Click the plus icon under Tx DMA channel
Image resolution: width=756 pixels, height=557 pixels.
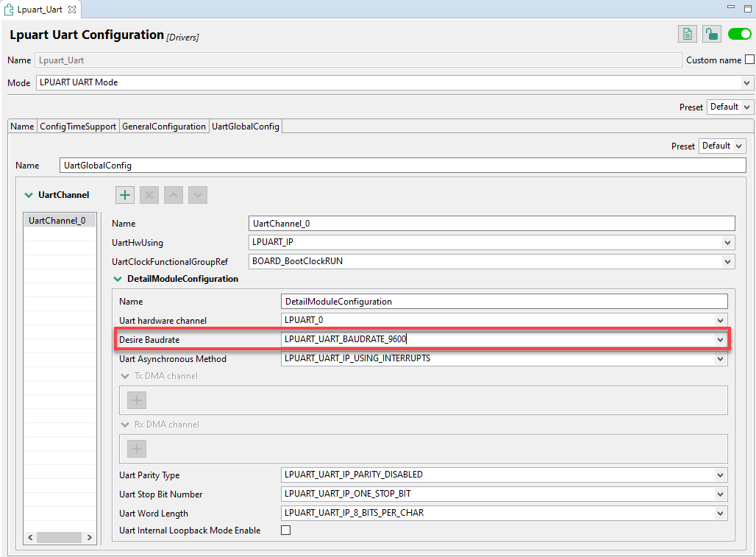click(x=135, y=400)
